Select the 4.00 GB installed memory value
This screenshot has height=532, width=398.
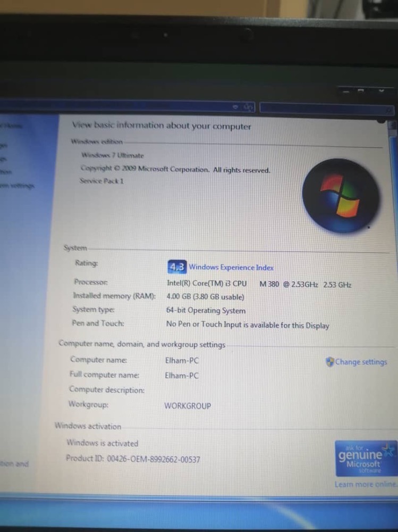pyautogui.click(x=205, y=297)
